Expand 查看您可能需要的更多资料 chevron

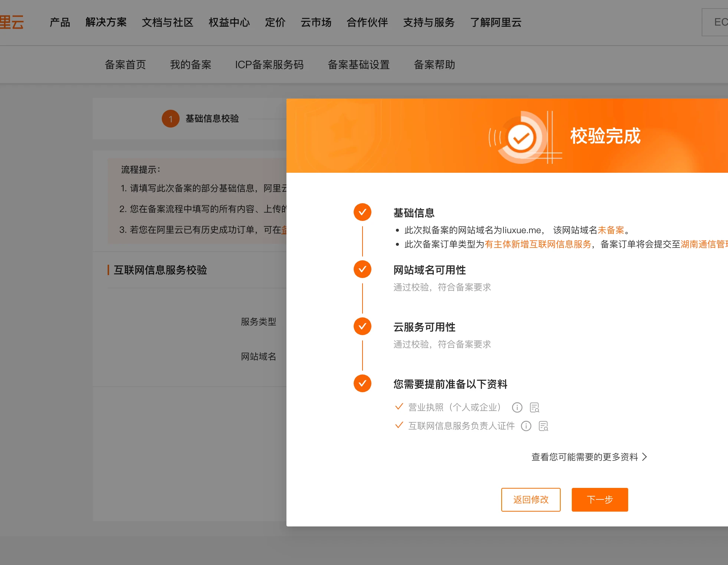[645, 457]
